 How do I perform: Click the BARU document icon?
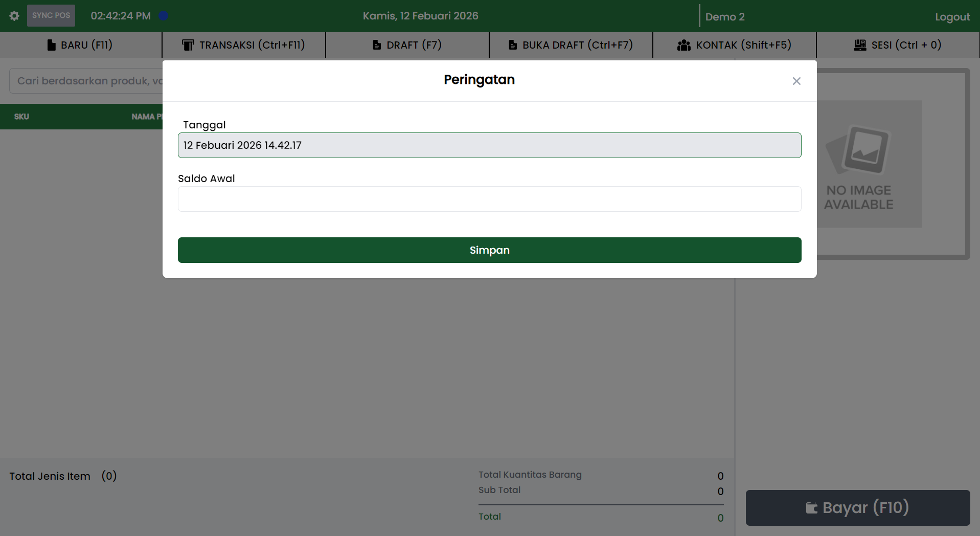coord(51,45)
